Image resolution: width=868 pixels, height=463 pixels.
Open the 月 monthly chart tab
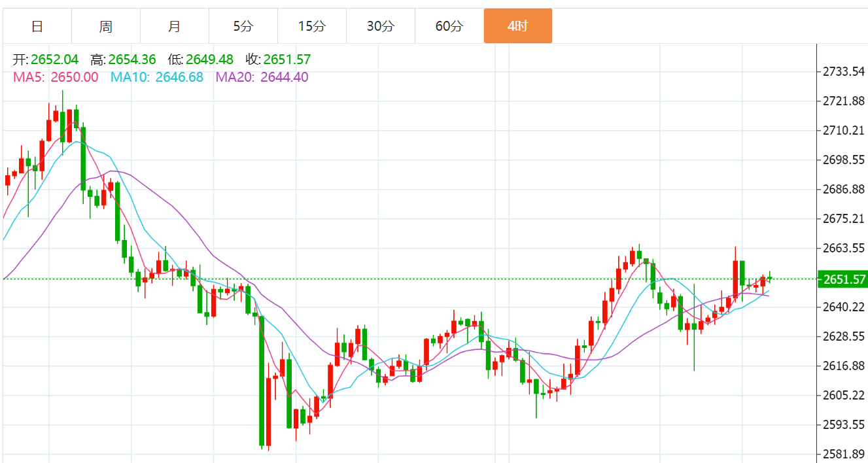coord(175,26)
